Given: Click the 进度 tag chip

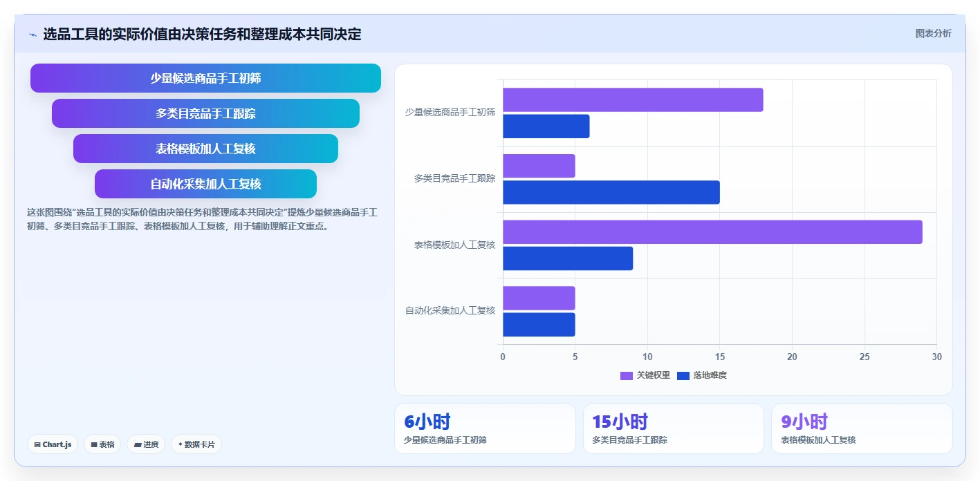Looking at the screenshot, I should pyautogui.click(x=146, y=444).
